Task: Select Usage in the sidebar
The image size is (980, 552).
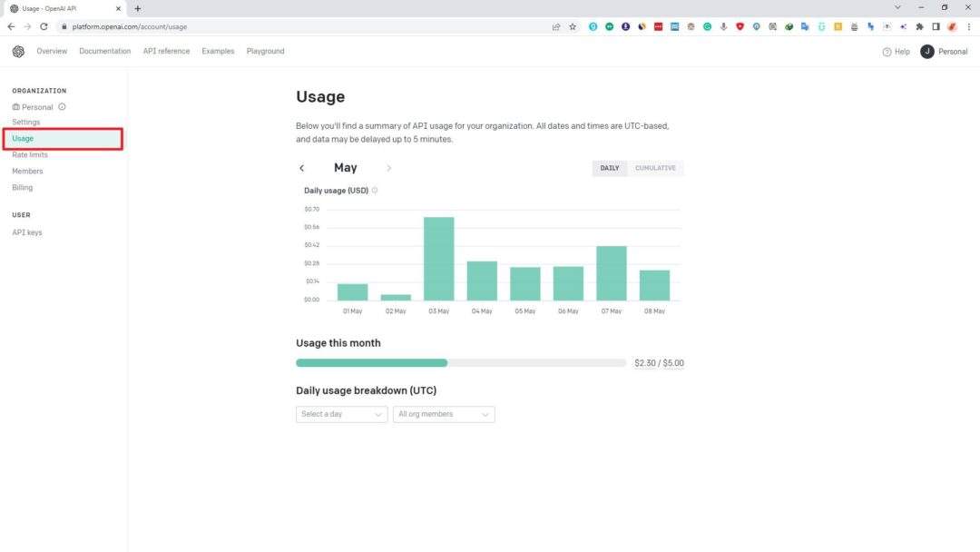Action: click(63, 139)
